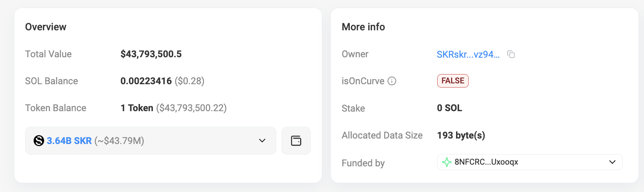
Task: Click the green sparkle funder icon
Action: (447, 162)
